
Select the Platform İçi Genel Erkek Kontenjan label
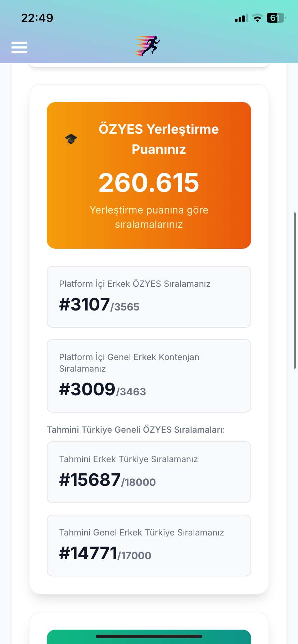(129, 362)
